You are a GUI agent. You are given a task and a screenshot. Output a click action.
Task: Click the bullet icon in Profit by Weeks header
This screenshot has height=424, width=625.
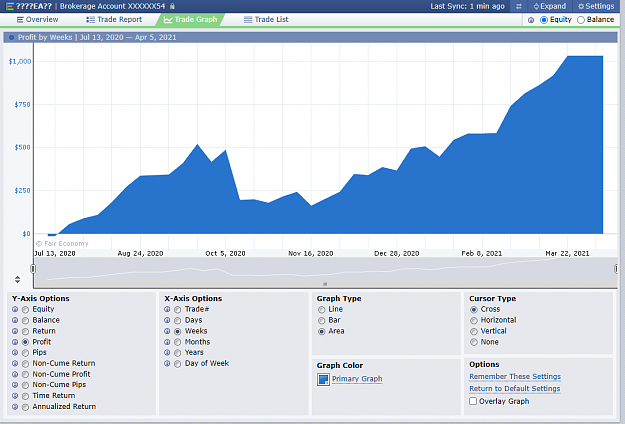click(x=11, y=37)
